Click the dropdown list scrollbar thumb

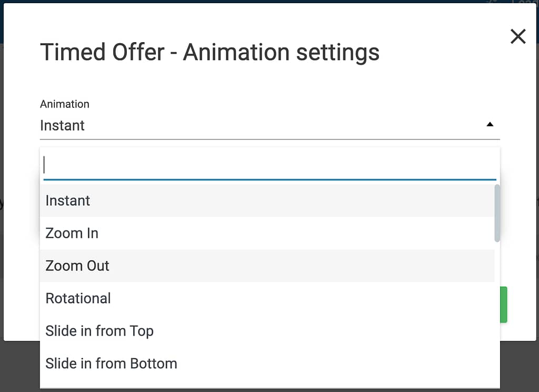(497, 213)
